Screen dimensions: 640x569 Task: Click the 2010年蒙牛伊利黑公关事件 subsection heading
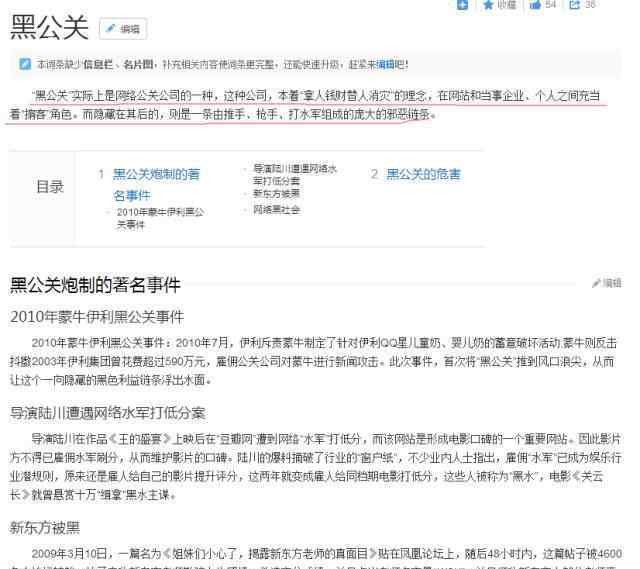pos(97,317)
